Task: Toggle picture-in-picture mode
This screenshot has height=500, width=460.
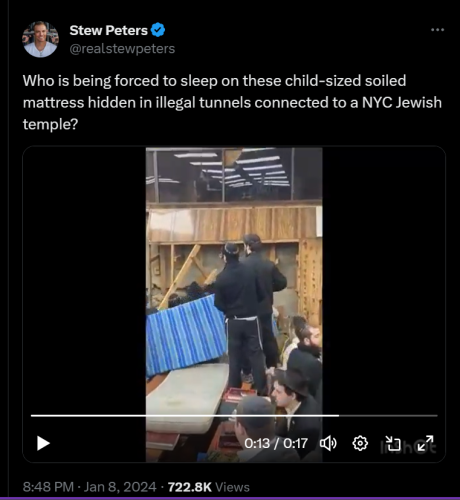Action: point(393,443)
